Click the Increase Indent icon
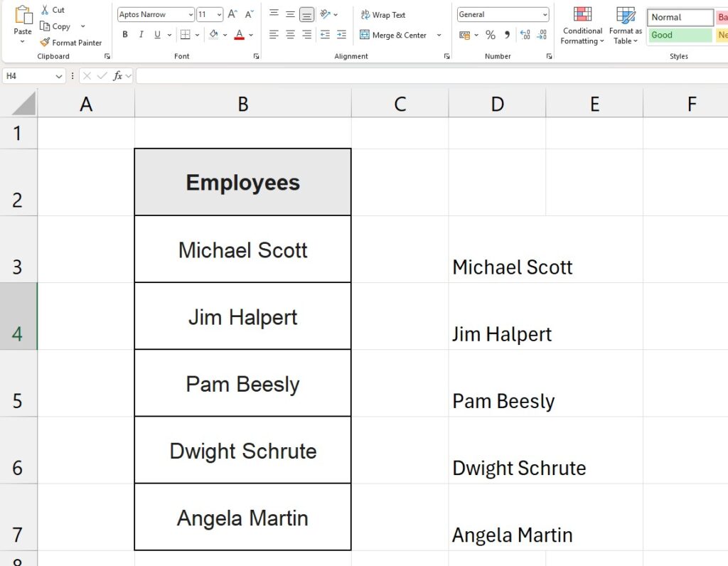Image resolution: width=728 pixels, height=566 pixels. pos(341,34)
